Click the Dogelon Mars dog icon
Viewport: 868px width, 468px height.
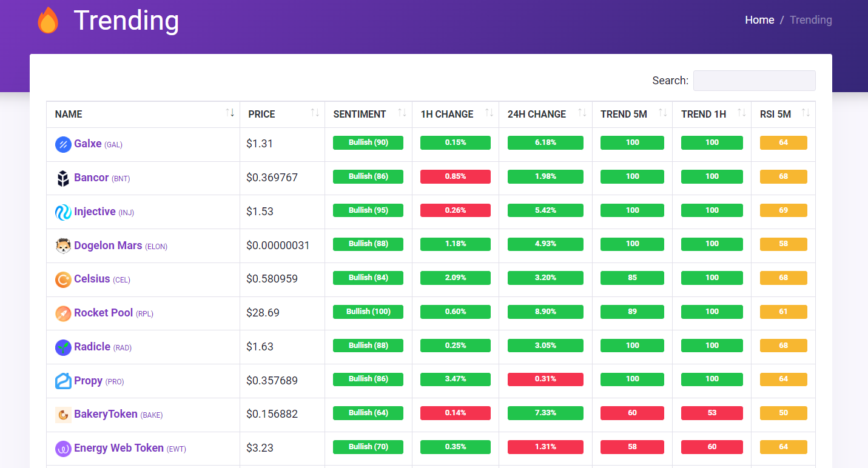(63, 246)
